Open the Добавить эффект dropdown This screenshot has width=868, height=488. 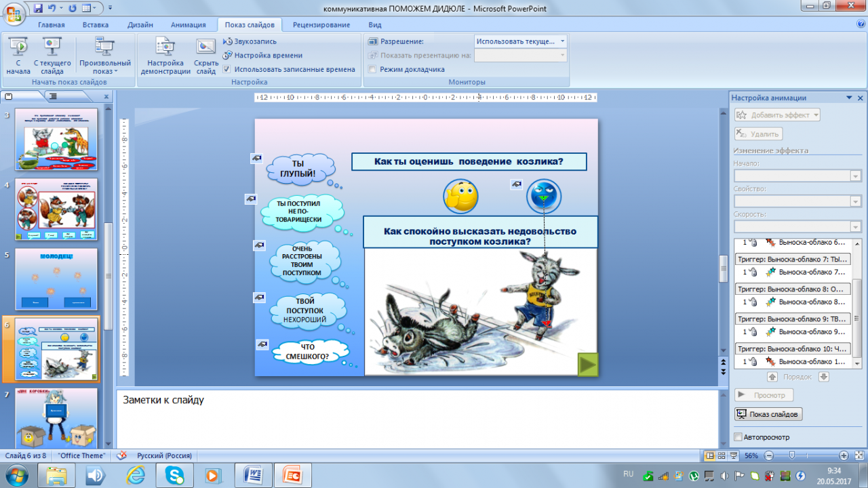click(777, 115)
